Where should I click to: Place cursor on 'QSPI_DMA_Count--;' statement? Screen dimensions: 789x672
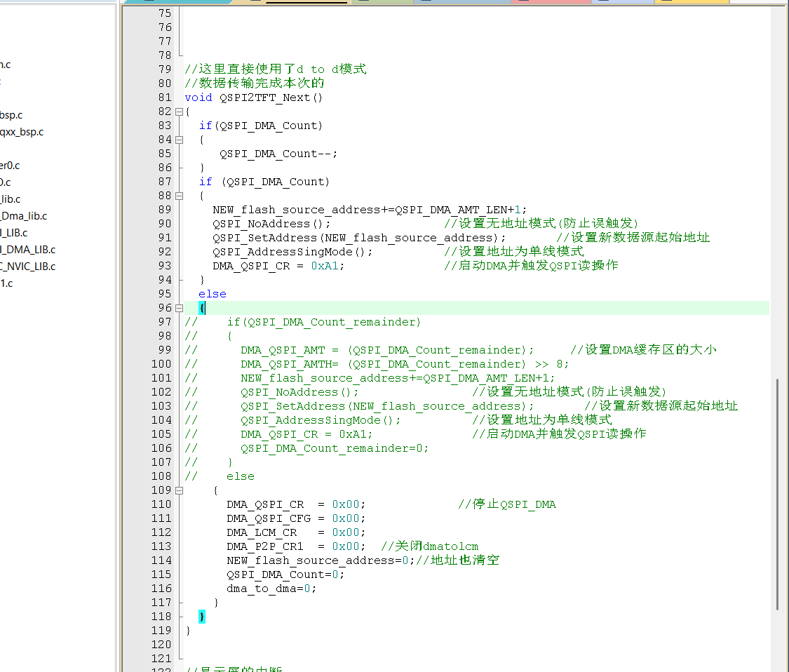278,154
